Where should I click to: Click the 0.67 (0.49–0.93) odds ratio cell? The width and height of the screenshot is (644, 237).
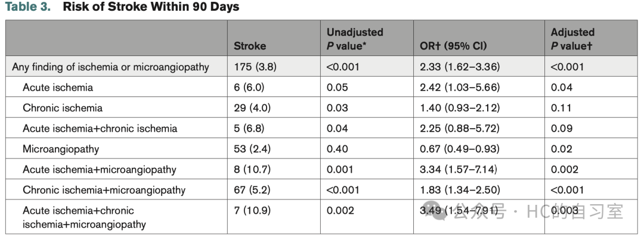[460, 149]
